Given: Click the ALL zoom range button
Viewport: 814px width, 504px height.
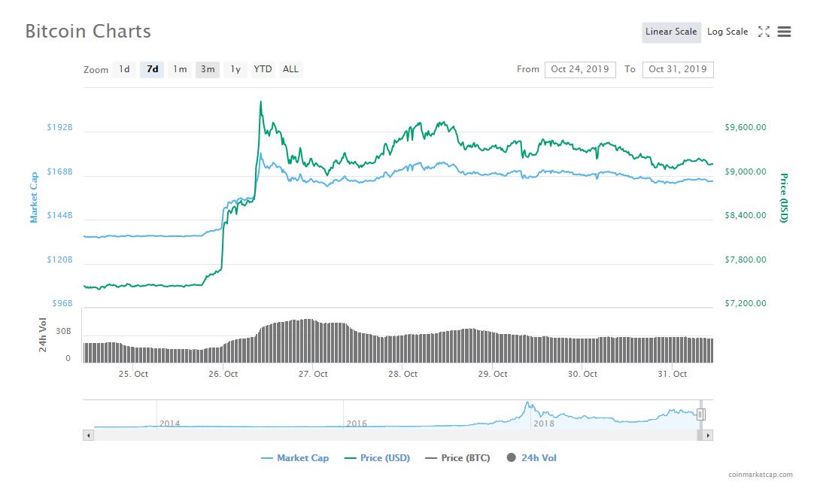Looking at the screenshot, I should [290, 69].
